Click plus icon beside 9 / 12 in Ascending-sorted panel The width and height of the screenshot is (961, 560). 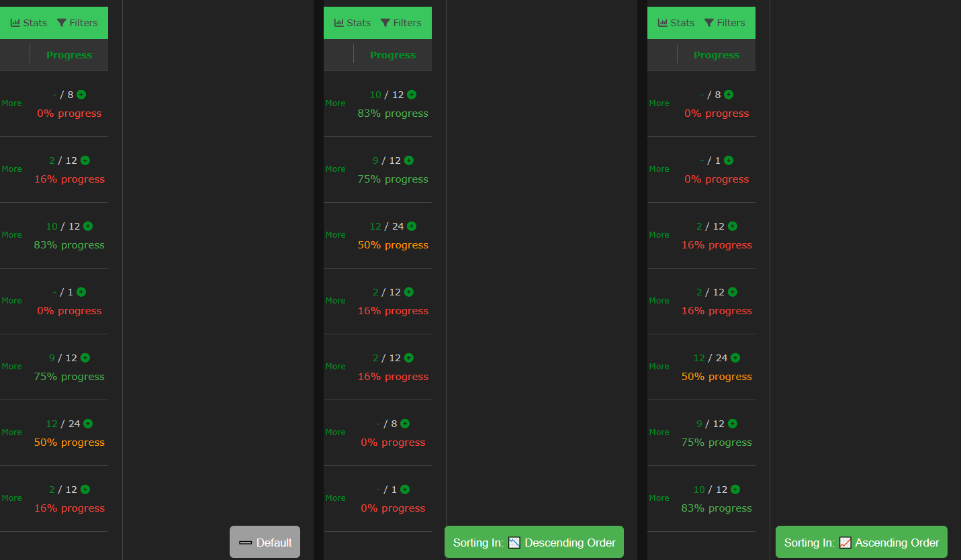[733, 424]
